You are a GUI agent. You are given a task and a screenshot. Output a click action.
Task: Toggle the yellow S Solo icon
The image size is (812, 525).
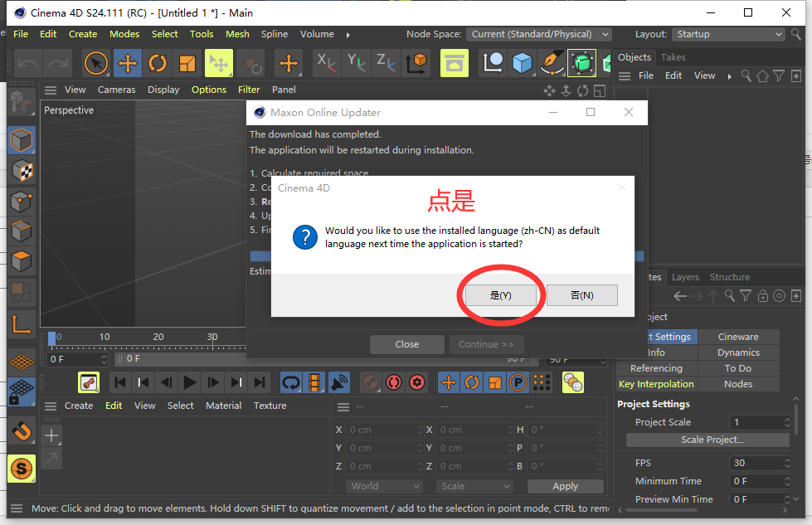tap(22, 469)
